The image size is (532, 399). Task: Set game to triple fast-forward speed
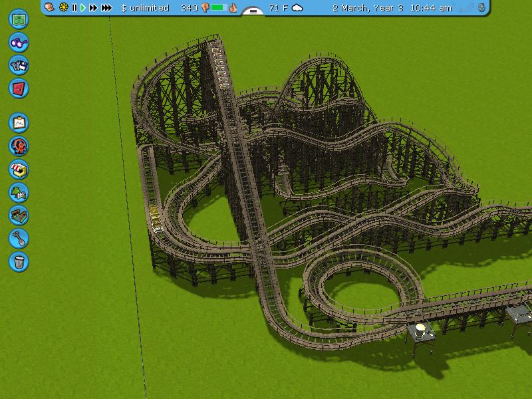coord(106,7)
